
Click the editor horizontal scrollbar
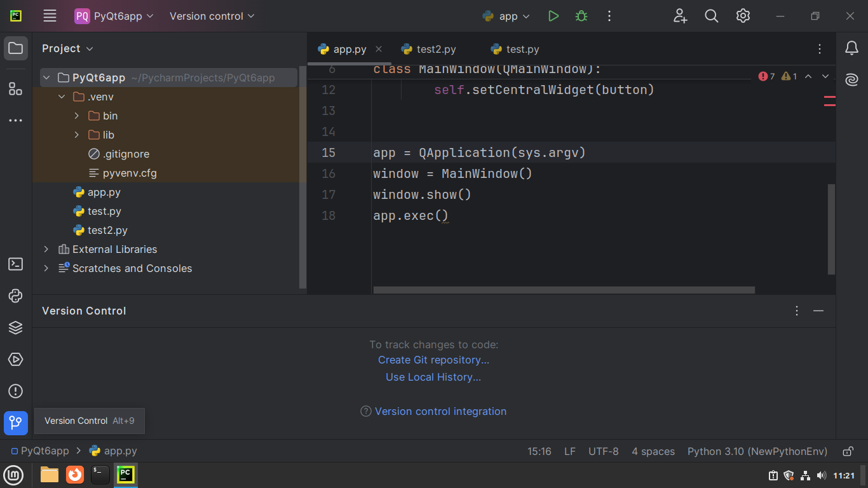tap(564, 290)
